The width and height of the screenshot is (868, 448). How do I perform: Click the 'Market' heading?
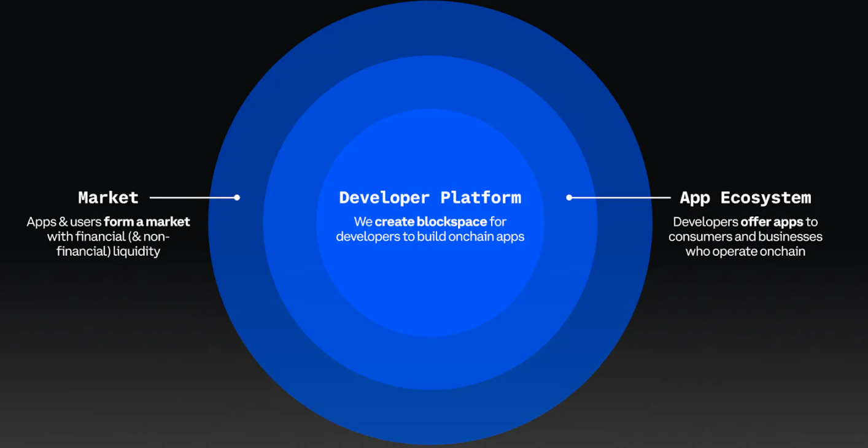pyautogui.click(x=109, y=198)
